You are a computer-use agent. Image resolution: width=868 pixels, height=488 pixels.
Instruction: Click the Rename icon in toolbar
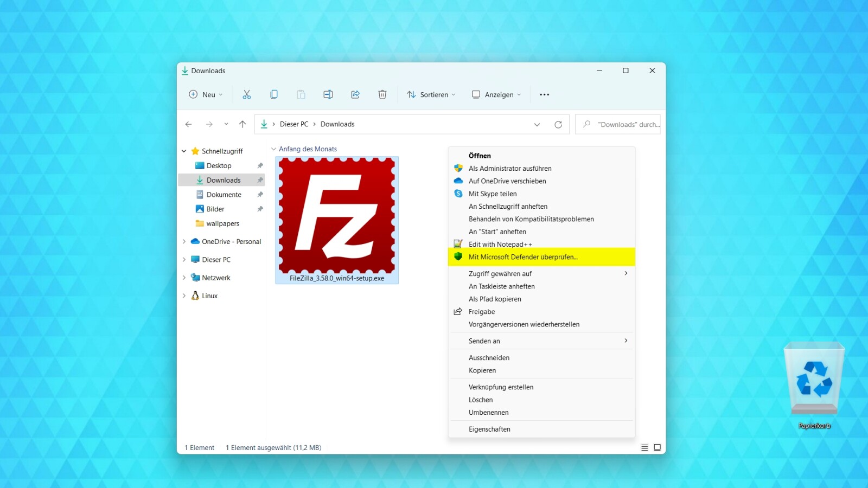(x=328, y=94)
